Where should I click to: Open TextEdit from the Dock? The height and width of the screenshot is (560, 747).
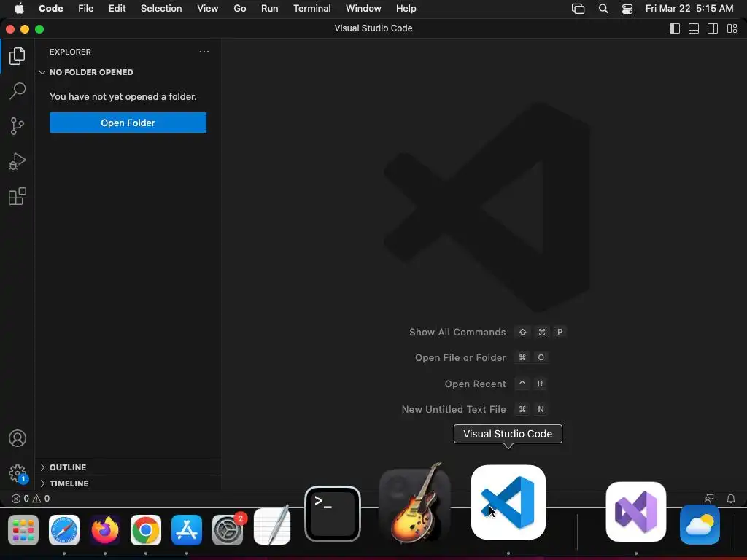[272, 525]
